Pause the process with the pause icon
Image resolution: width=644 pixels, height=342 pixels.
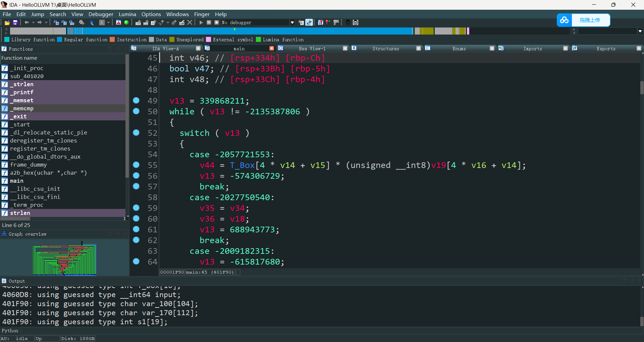click(209, 22)
